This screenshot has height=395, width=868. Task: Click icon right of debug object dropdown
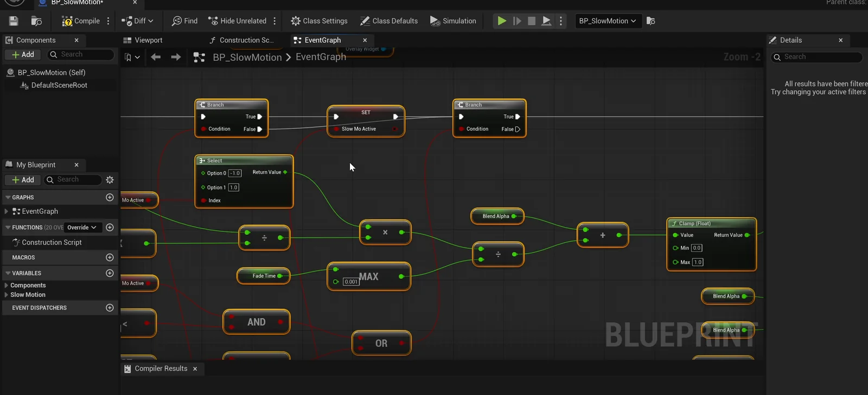(x=651, y=21)
